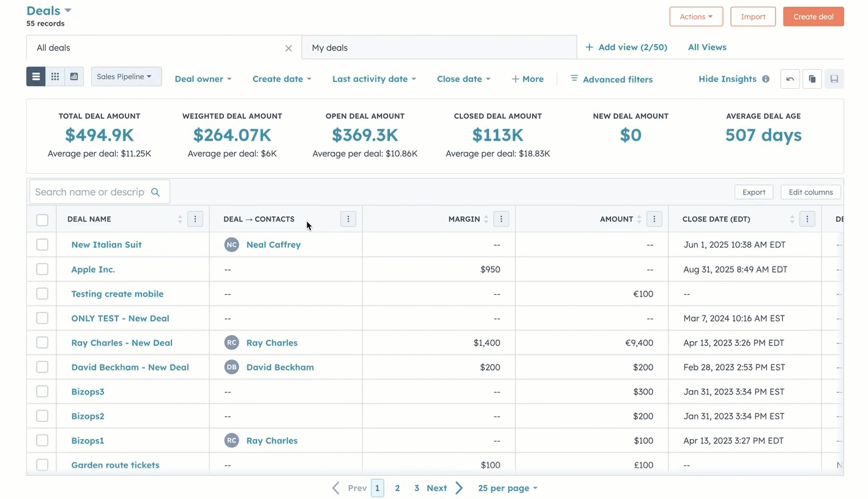
Task: Tick checkbox for Bizops3 deal
Action: coord(42,391)
